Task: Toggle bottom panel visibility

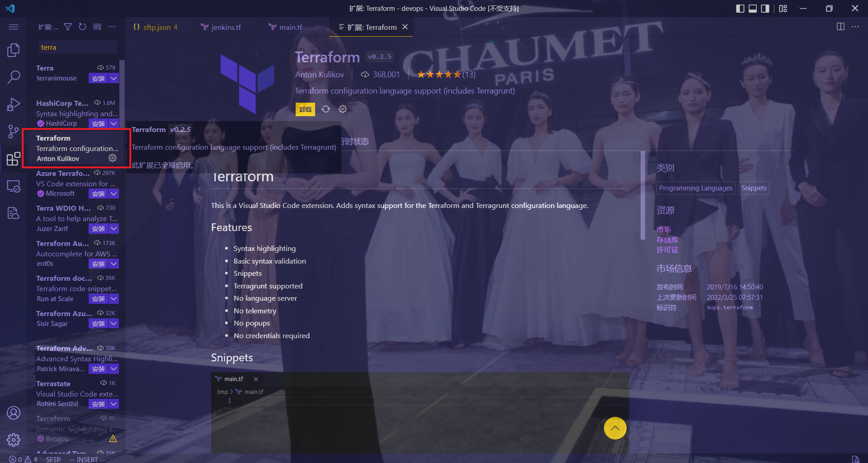Action: point(753,9)
